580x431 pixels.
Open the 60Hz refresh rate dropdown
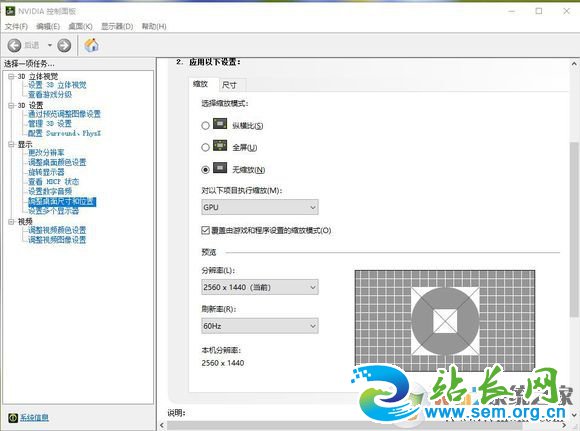click(260, 326)
